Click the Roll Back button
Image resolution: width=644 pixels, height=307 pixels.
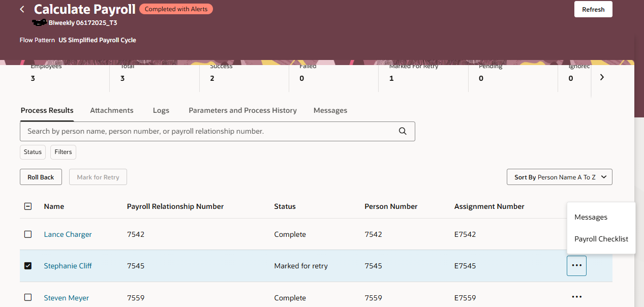point(41,177)
